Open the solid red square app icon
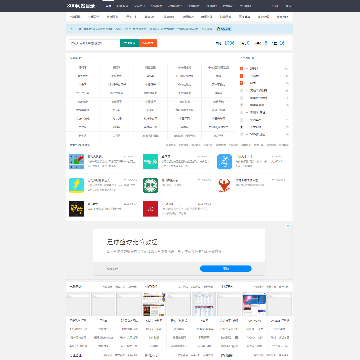Viewport: 360px width, 360px height. [150, 209]
